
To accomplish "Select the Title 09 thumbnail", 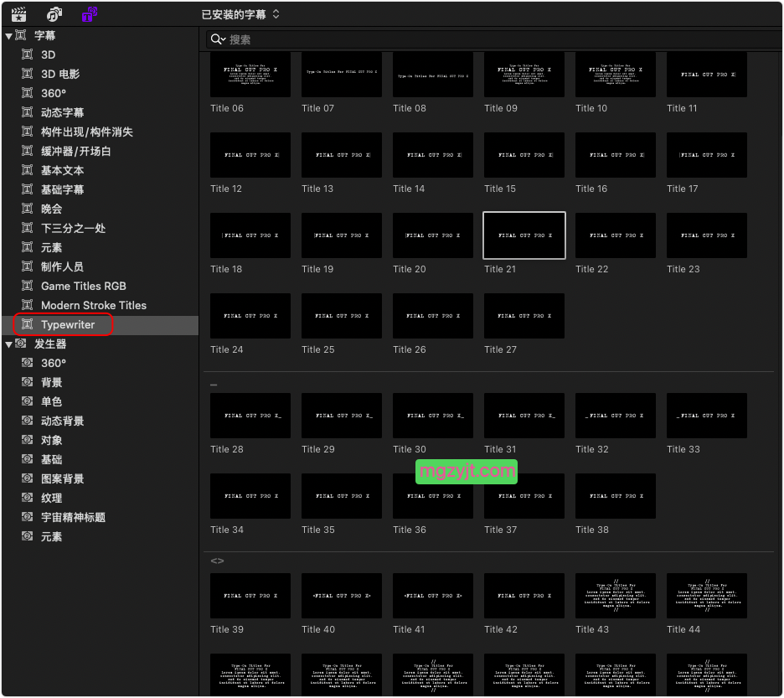I will click(x=524, y=75).
